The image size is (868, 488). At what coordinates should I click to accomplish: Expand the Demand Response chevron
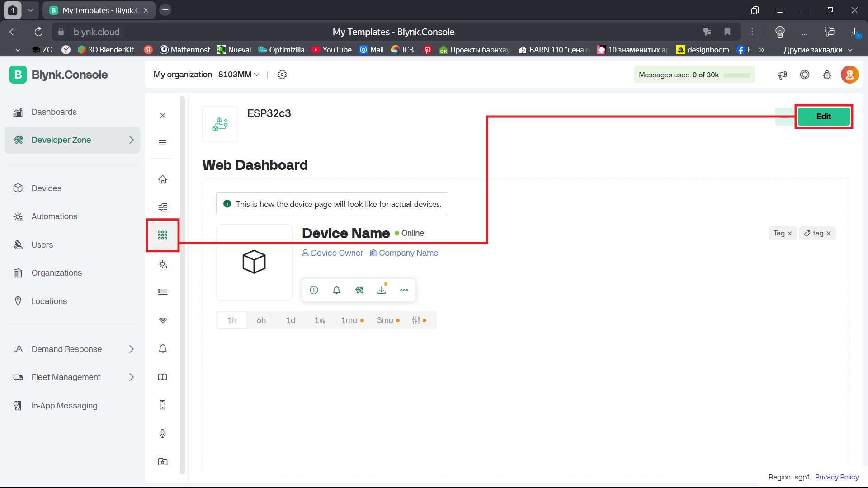click(132, 349)
